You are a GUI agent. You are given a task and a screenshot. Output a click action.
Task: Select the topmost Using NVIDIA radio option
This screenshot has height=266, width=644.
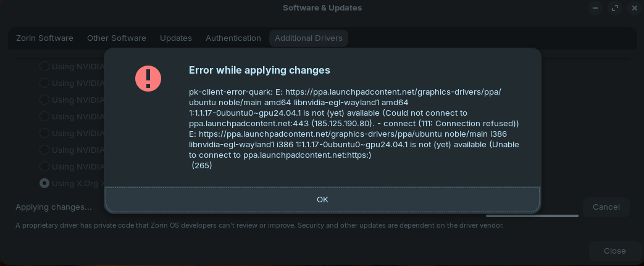44,66
